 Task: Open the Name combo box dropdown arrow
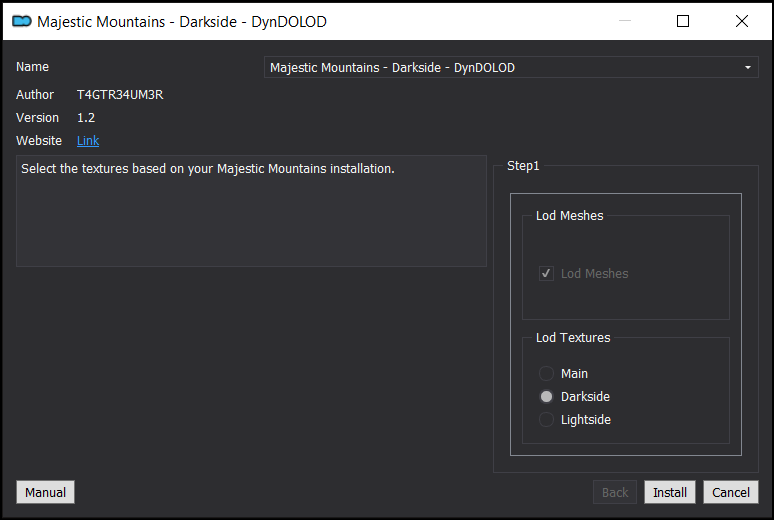tap(747, 68)
